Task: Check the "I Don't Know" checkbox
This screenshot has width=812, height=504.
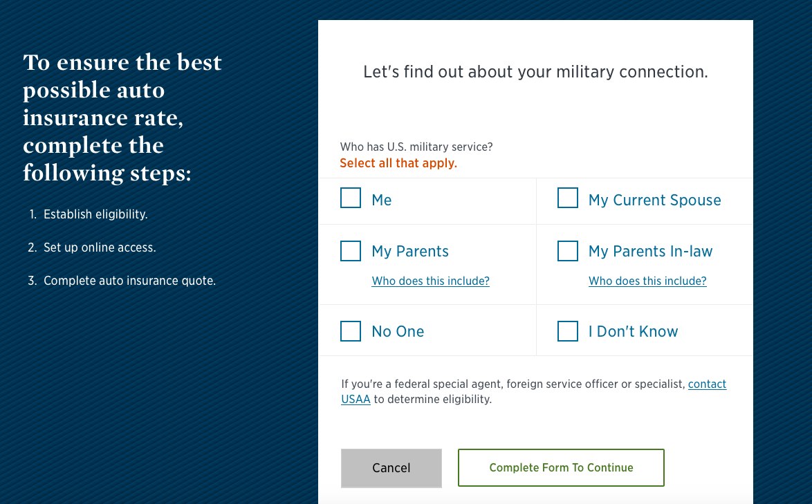Action: click(x=568, y=330)
